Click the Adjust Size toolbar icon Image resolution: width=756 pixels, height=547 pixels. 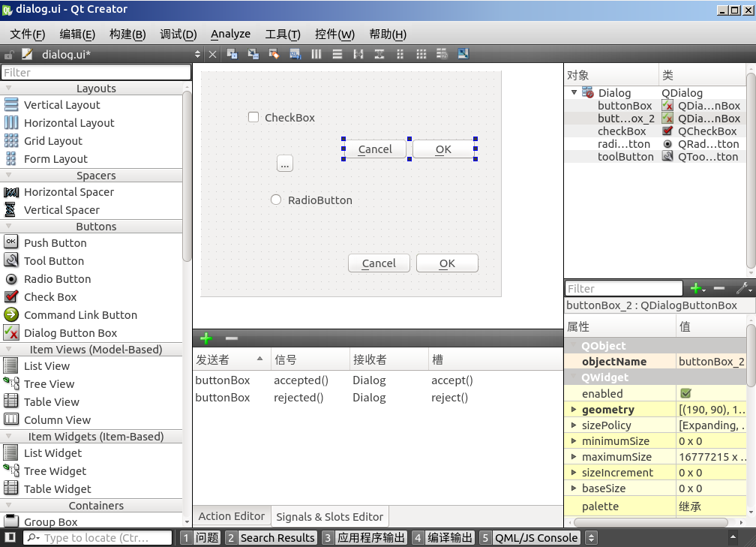click(463, 53)
